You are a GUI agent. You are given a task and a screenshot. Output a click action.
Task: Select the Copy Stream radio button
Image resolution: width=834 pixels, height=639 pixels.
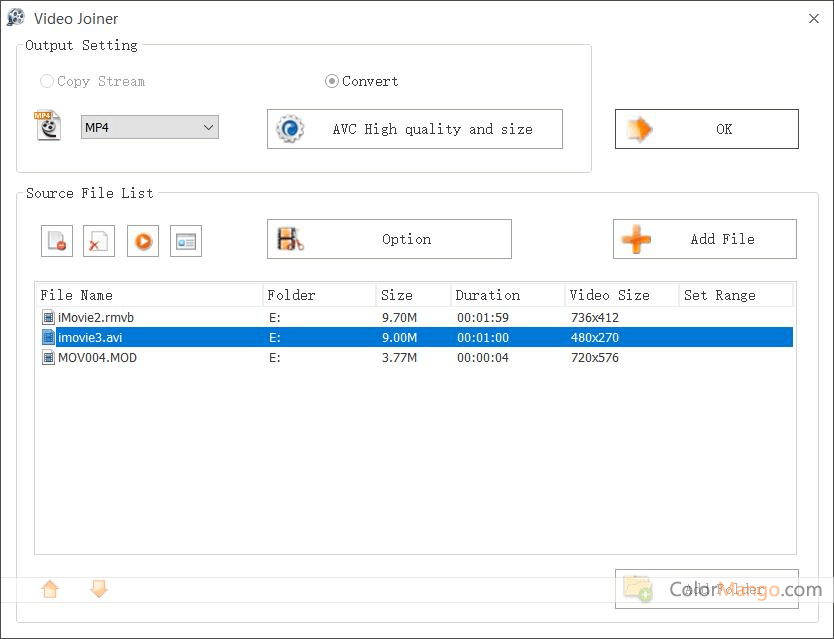tap(47, 82)
